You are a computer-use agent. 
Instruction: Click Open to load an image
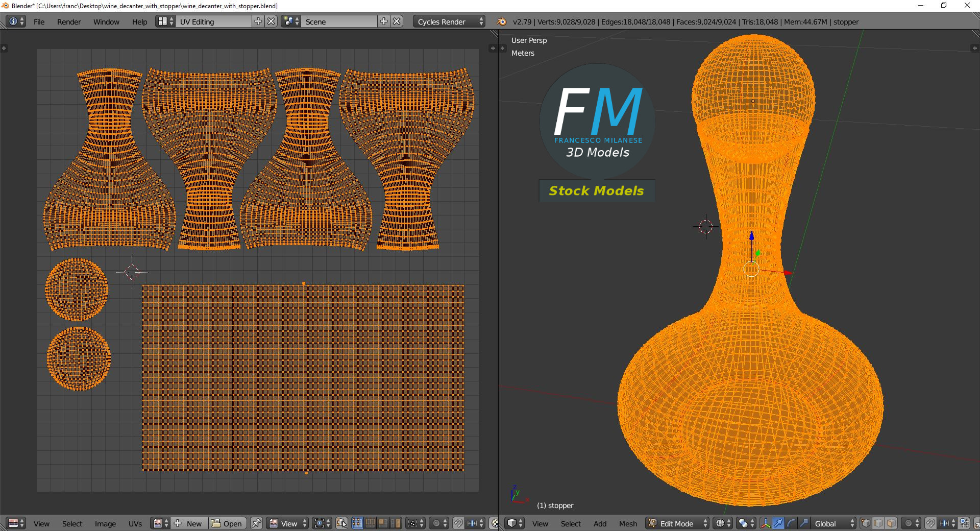[228, 523]
